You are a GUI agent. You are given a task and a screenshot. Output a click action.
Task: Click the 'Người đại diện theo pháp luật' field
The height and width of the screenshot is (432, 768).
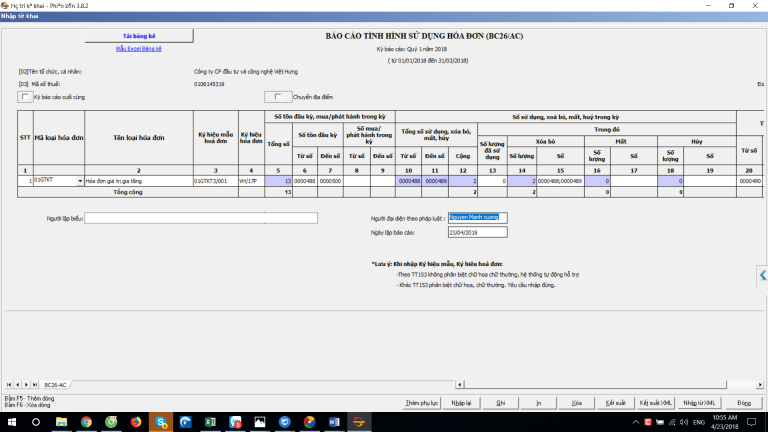point(478,217)
